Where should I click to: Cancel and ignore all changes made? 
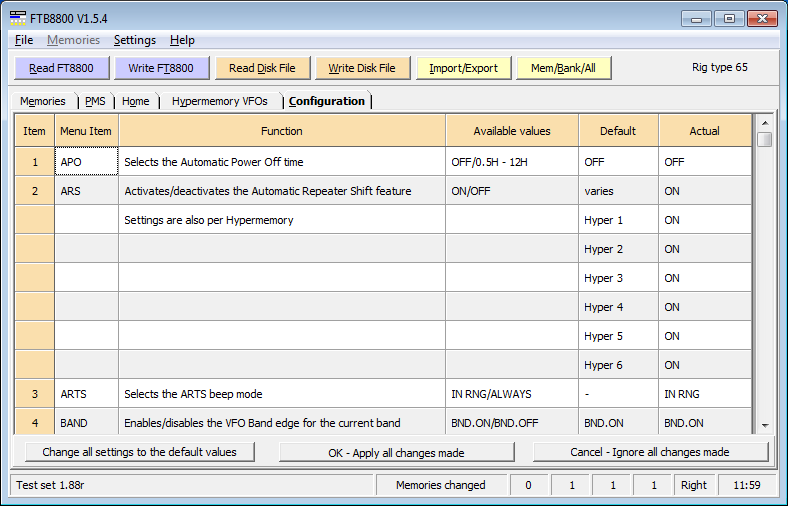[650, 452]
